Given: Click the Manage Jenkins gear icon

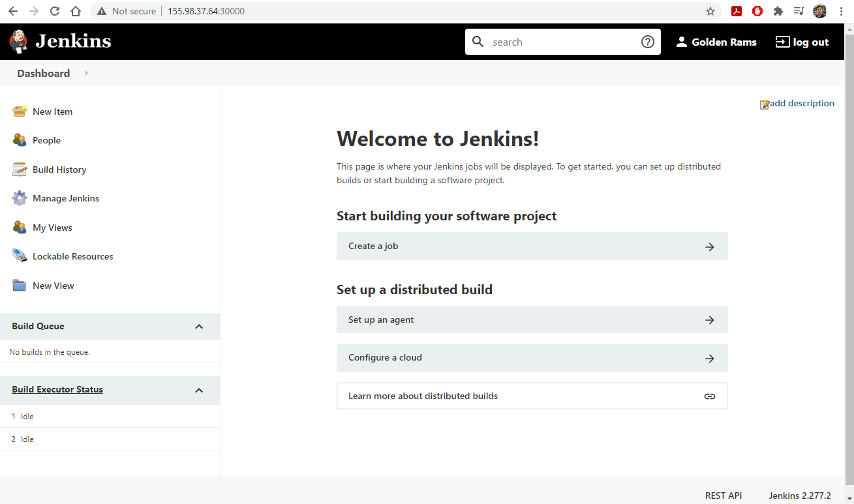Looking at the screenshot, I should (x=19, y=198).
